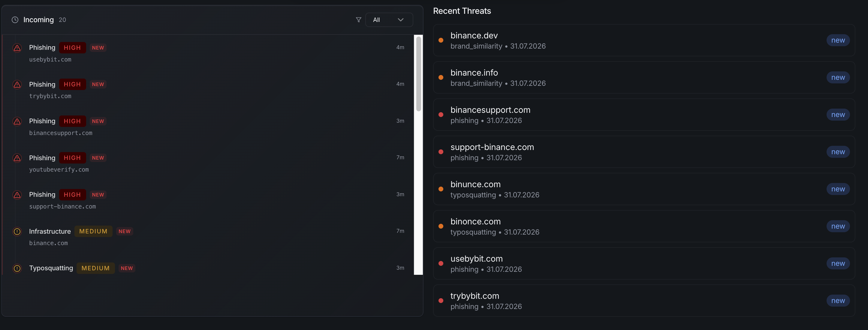Screen dimensions: 868x330
Task: Click the new badge for trybybit.com threat
Action: click(838, 301)
